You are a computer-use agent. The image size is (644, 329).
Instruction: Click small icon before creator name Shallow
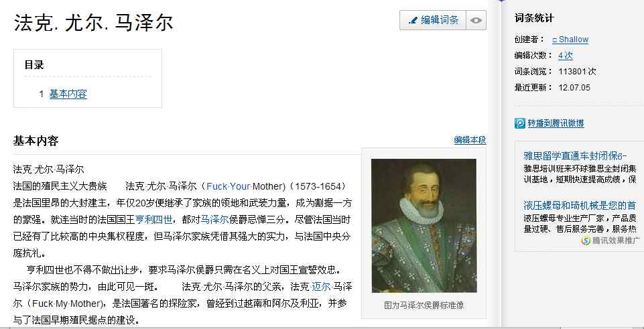(x=554, y=40)
